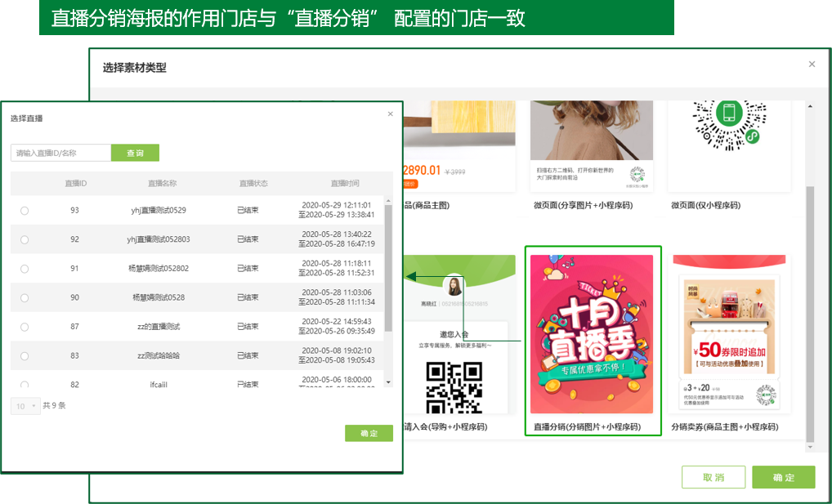Close the 选择素材类型 dialog
Viewport: 832px width, 504px height.
[x=812, y=65]
